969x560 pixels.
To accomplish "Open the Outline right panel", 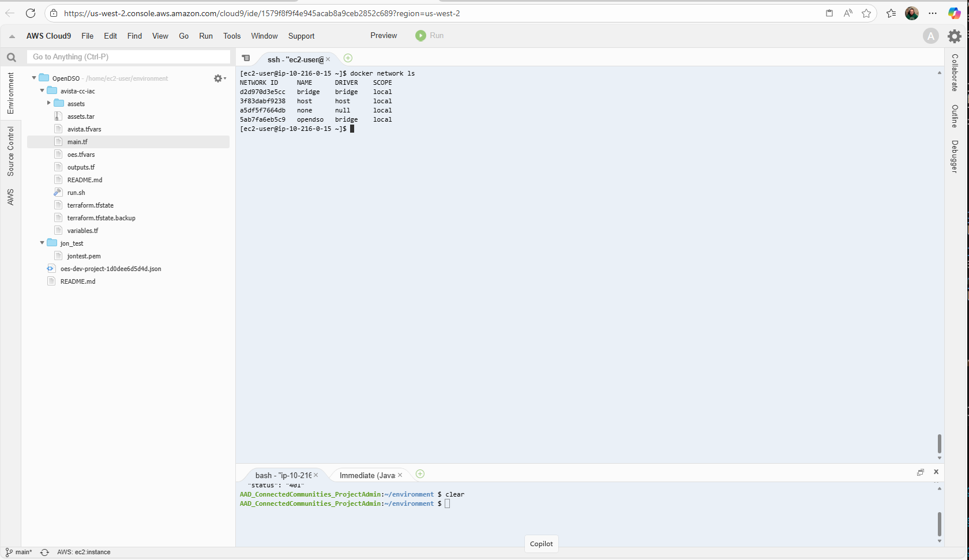I will pyautogui.click(x=955, y=116).
